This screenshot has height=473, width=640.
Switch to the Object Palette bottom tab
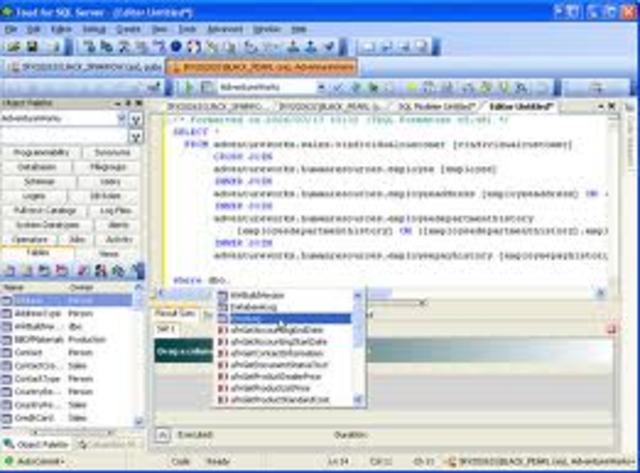tap(38, 444)
